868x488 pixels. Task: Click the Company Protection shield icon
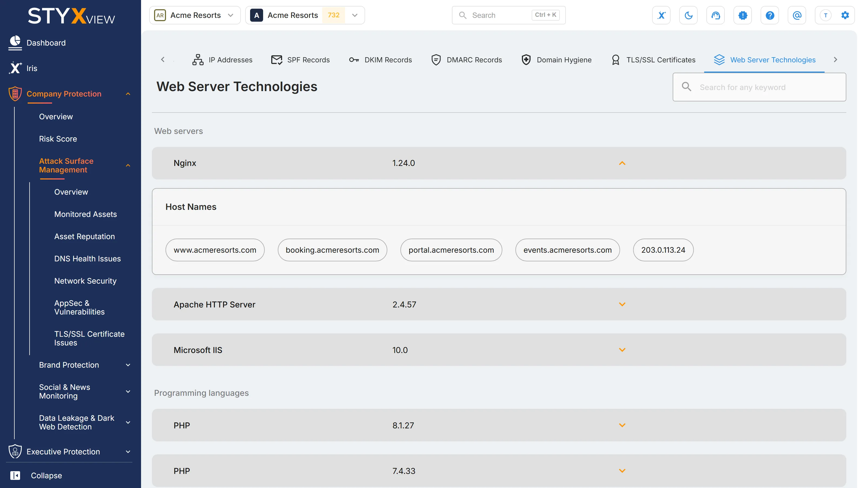pyautogui.click(x=15, y=94)
